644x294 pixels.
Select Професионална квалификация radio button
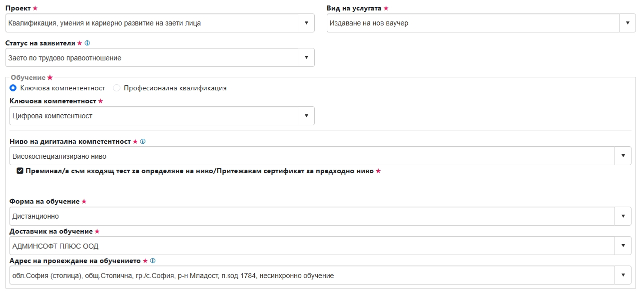(117, 88)
